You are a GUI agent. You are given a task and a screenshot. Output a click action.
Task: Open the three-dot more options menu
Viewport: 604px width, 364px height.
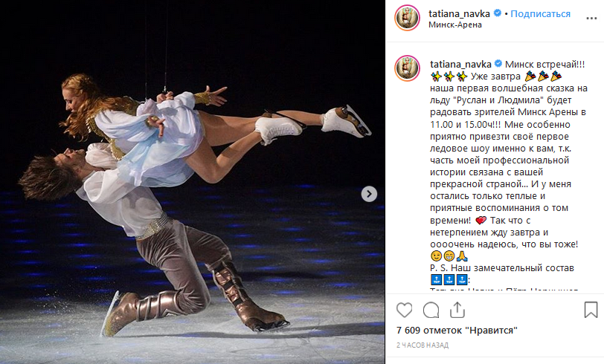591,19
